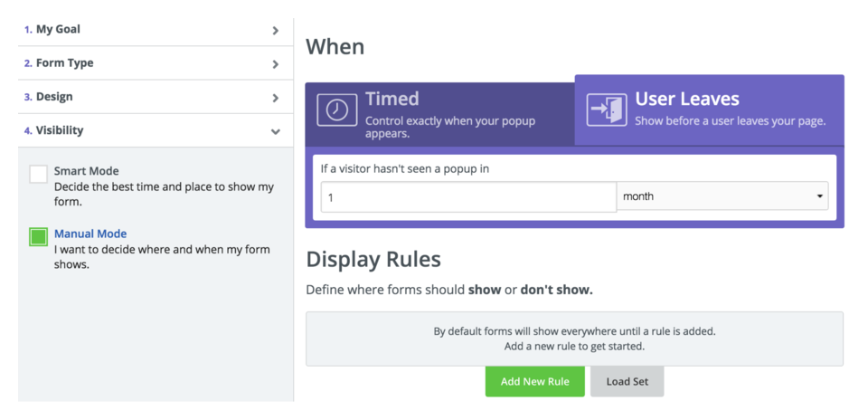868x420 pixels.
Task: Focus the popup interval number field
Action: [468, 196]
